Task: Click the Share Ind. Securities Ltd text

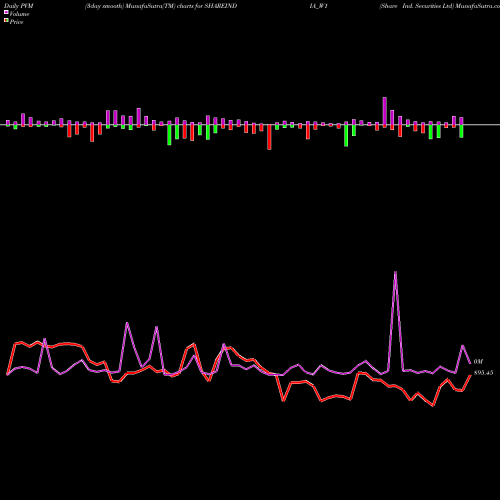Action: point(417,6)
